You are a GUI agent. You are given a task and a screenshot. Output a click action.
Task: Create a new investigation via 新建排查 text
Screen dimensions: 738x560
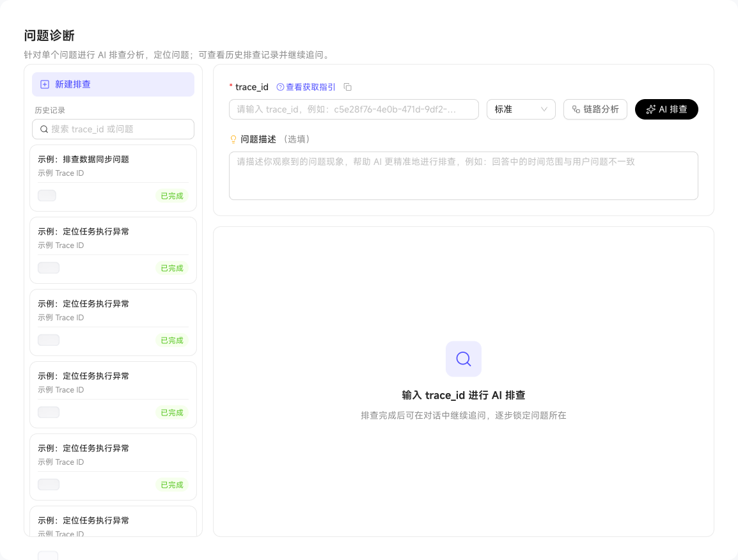pos(72,84)
